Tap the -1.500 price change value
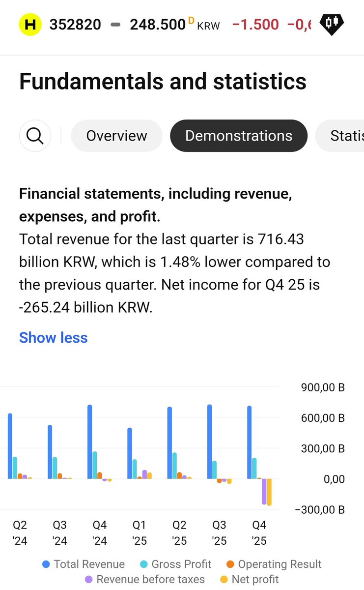The height and width of the screenshot is (590, 364). tap(255, 24)
